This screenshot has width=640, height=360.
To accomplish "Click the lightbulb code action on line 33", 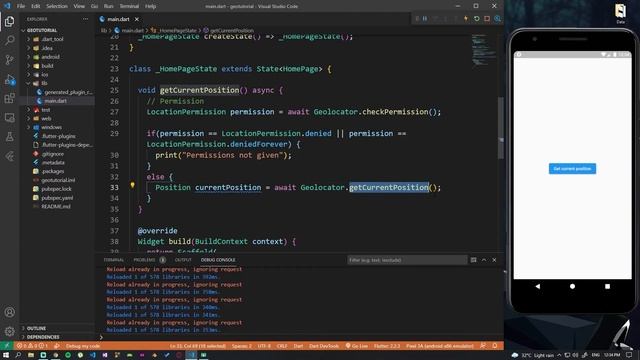I will coord(133,185).
